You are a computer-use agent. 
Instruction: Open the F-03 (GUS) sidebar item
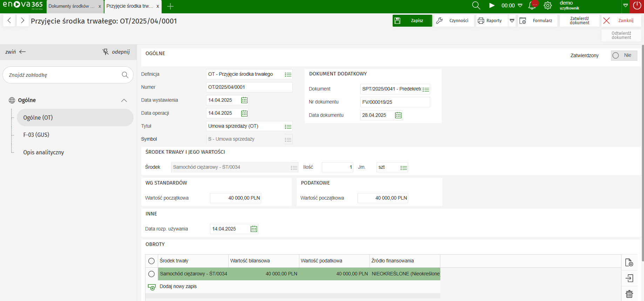[36, 135]
